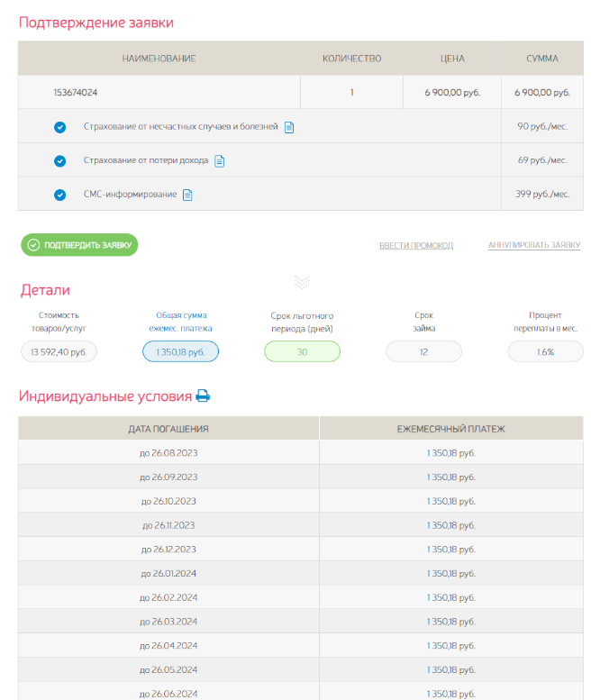The width and height of the screenshot is (600, 700).
Task: Uncheck accident and illness insurance checkbox
Action: tap(59, 127)
